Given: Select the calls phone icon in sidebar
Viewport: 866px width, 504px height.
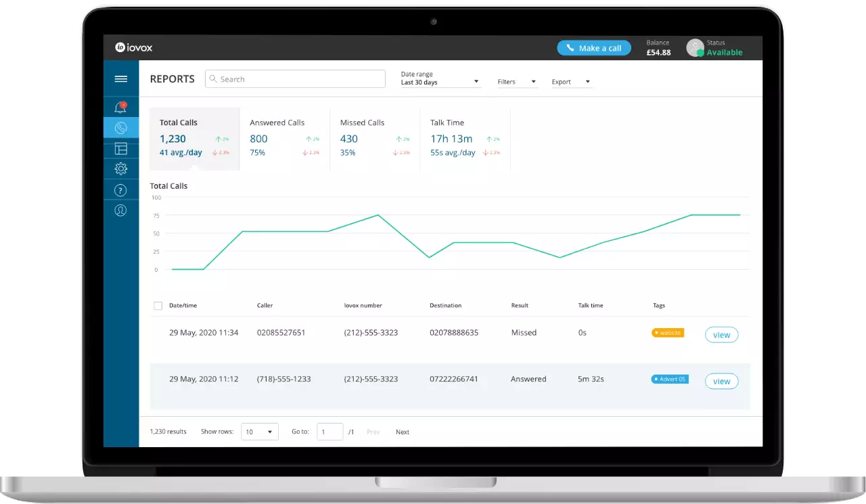Looking at the screenshot, I should (121, 128).
